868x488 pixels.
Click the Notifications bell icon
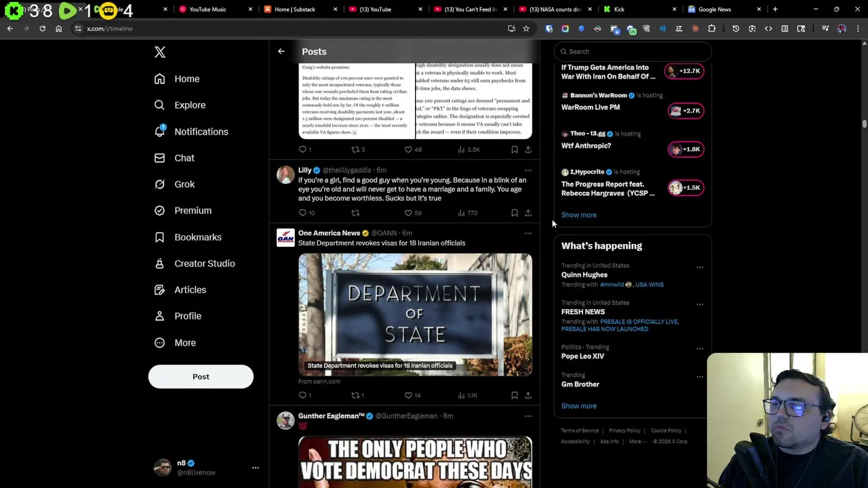pos(159,131)
